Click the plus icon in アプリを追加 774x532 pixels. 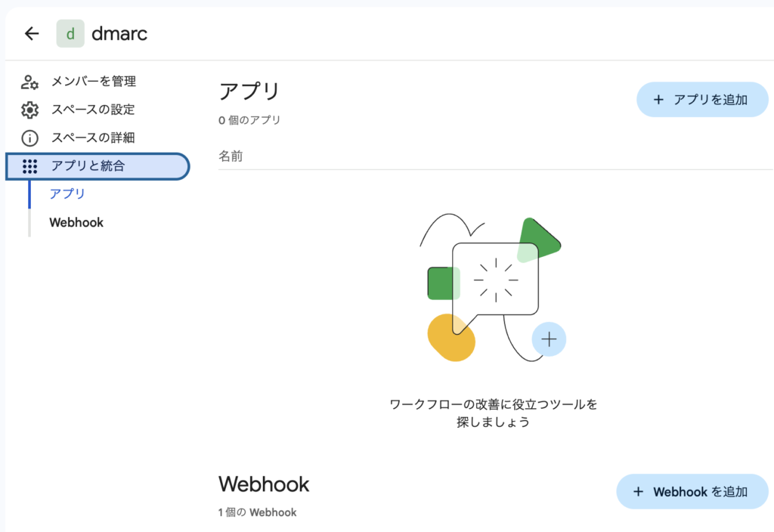point(658,100)
